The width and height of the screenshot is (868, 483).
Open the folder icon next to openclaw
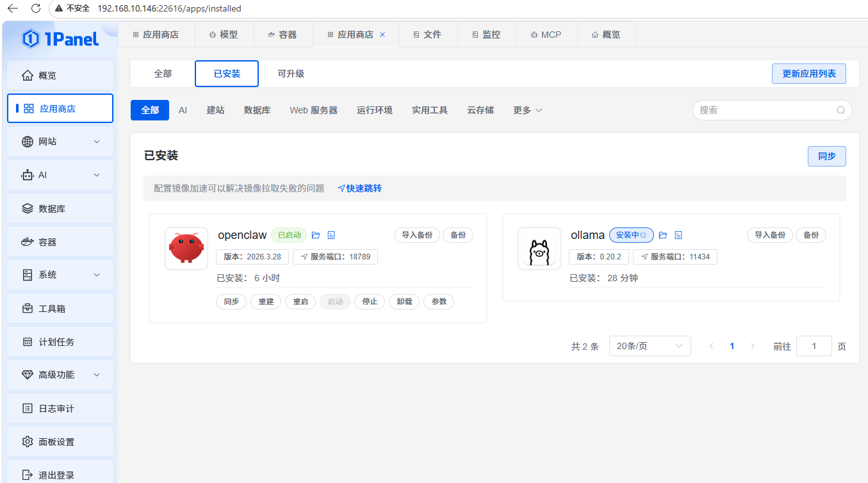tap(316, 235)
